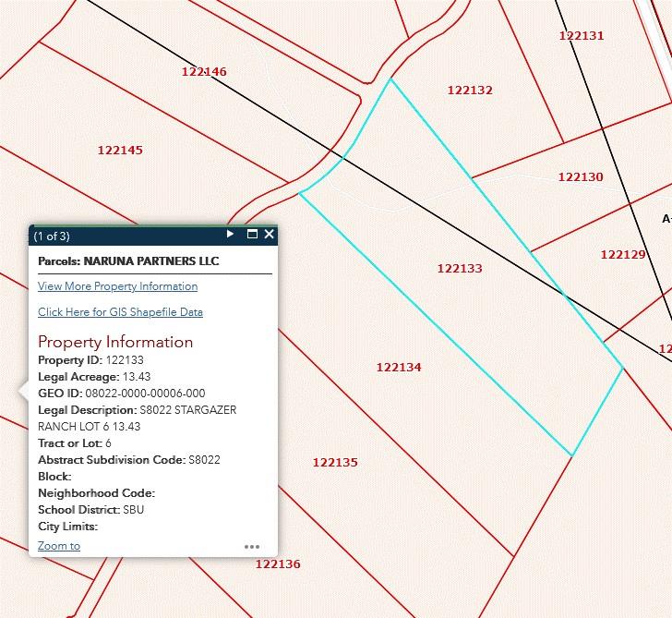Choose parcel 122129 on the map

(x=622, y=255)
